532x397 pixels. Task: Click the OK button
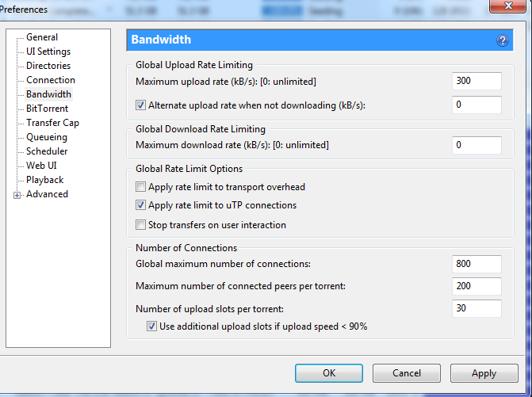328,372
